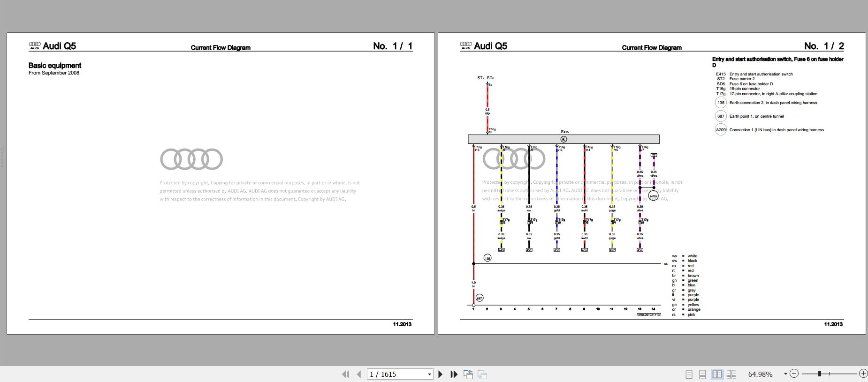The width and height of the screenshot is (868, 382).
Task: Click 'Earth connection 2, in dash panel' entry
Action: pos(773,103)
